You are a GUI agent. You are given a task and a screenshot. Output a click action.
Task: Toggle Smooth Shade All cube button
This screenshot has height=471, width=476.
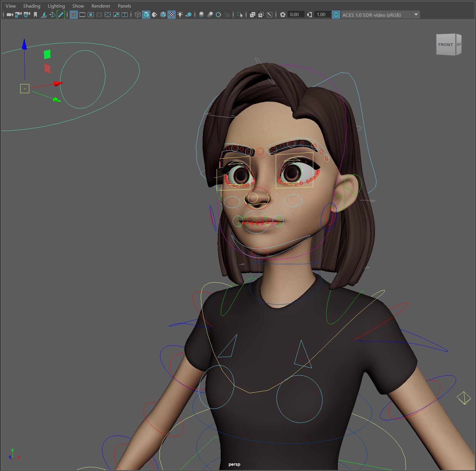pyautogui.click(x=146, y=15)
